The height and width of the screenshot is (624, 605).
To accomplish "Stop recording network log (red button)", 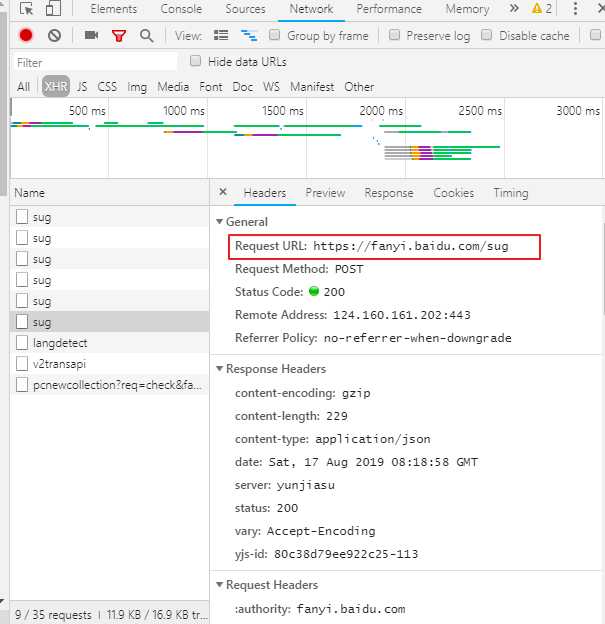I will (x=26, y=35).
